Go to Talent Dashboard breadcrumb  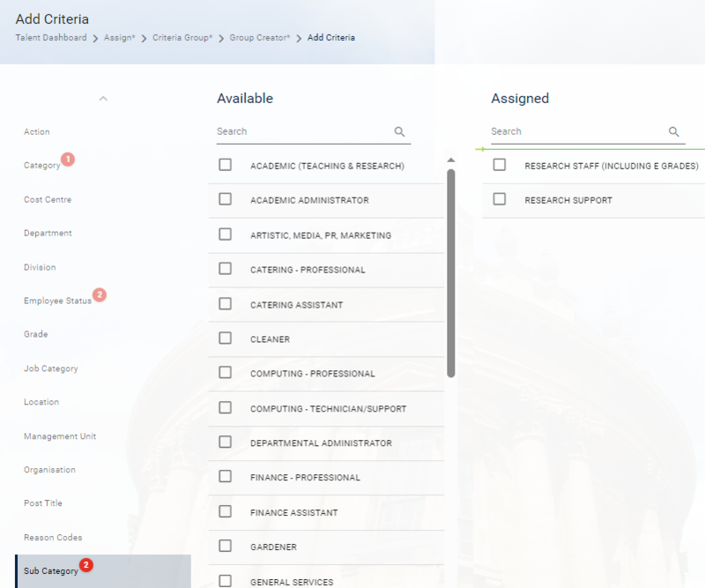[51, 38]
